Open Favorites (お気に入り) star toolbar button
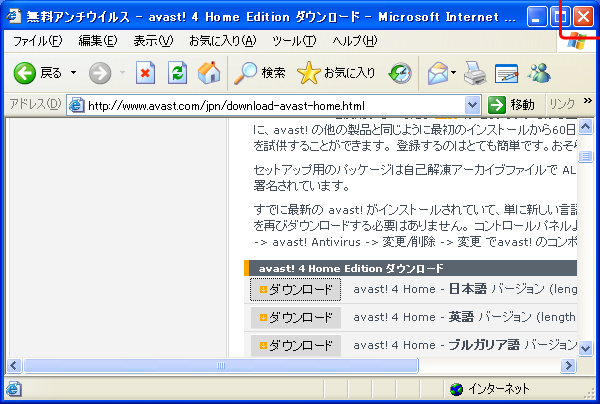Screen dimensions: 600x404 pyautogui.click(x=336, y=73)
